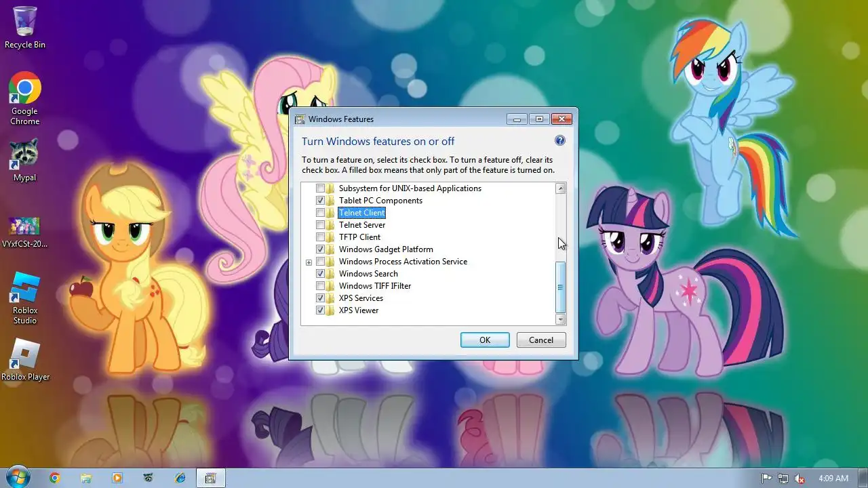Select the Mypal desktop shortcut
The height and width of the screenshot is (488, 868).
coord(25,160)
